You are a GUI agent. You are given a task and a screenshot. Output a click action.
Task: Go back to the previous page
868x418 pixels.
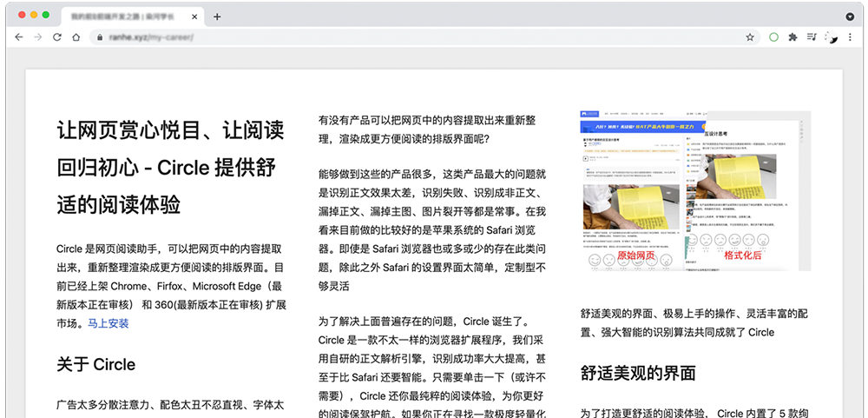pos(19,37)
